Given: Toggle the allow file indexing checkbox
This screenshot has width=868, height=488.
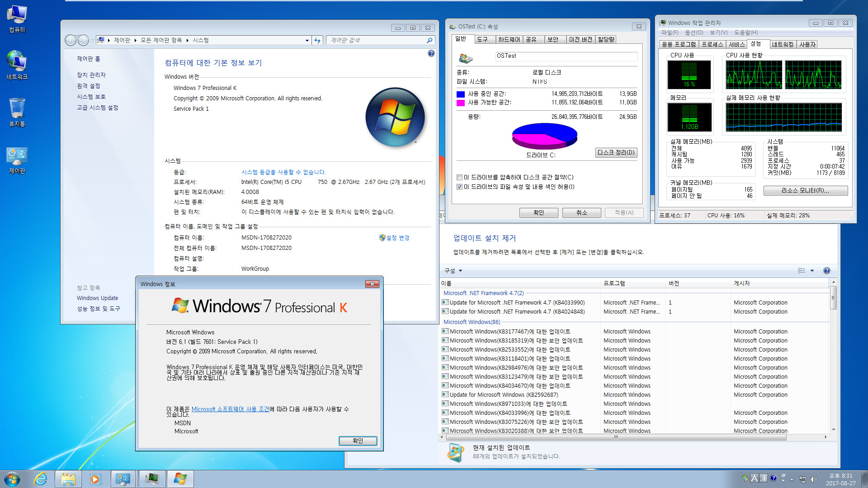Looking at the screenshot, I should (460, 187).
